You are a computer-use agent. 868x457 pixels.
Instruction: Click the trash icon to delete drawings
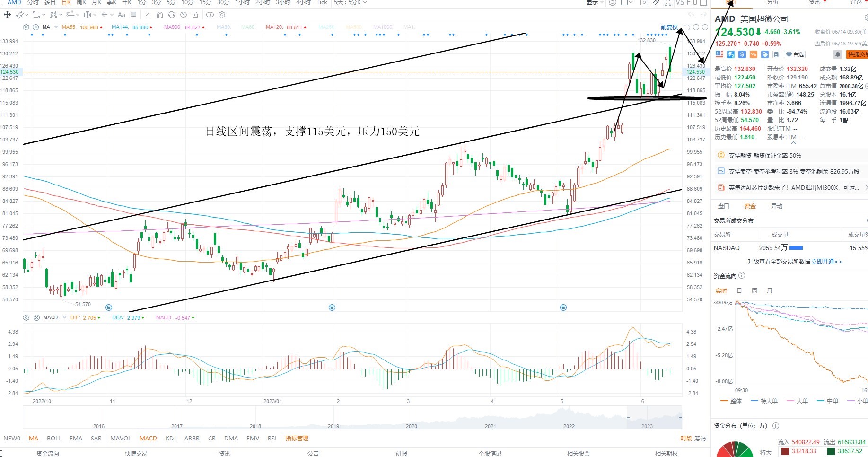pos(195,15)
